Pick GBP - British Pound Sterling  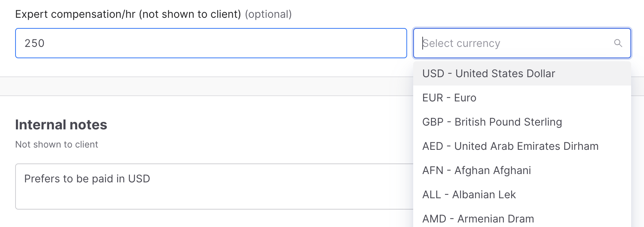click(x=492, y=122)
